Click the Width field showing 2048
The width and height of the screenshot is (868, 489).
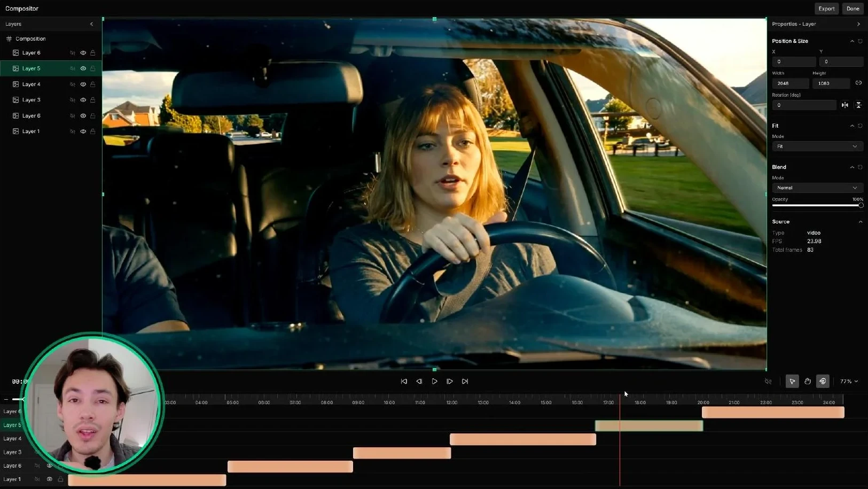(791, 83)
